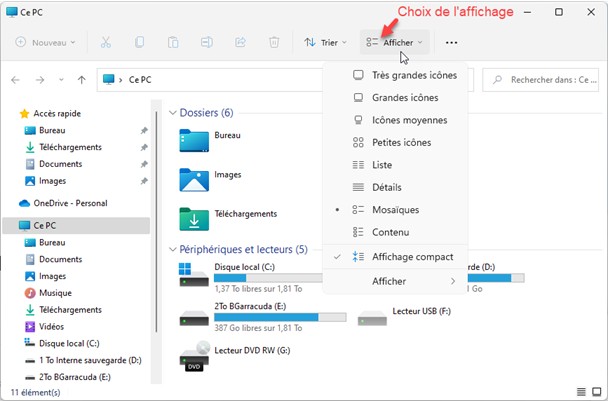This screenshot has height=401, width=608.
Task: Click the Copy icon in toolbar
Action: pyautogui.click(x=140, y=43)
